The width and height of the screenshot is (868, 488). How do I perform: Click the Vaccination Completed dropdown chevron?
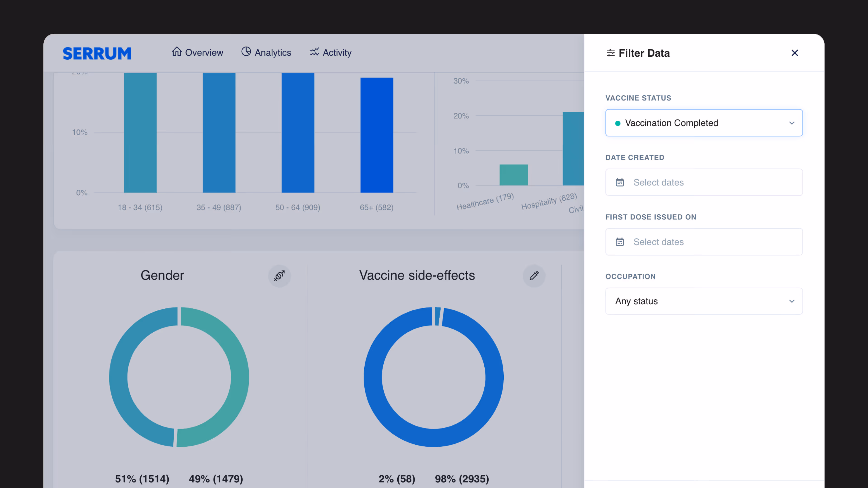(x=792, y=123)
